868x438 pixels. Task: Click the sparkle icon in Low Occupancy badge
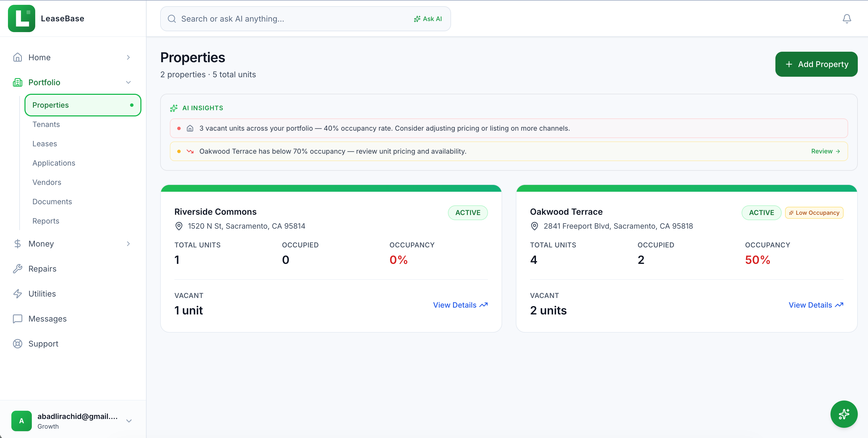(791, 213)
